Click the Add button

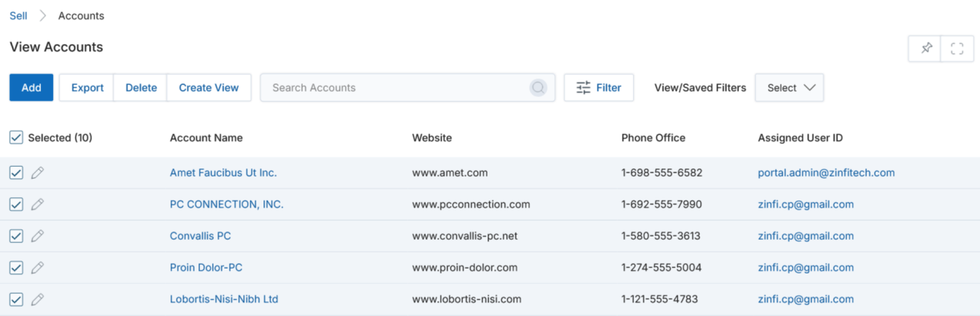click(x=31, y=87)
